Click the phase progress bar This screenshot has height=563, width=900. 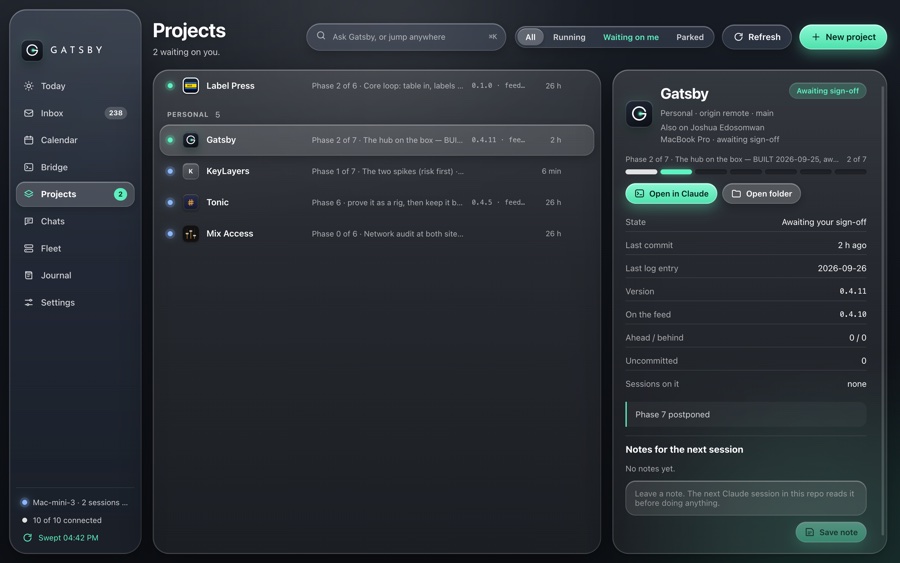pyautogui.click(x=746, y=172)
